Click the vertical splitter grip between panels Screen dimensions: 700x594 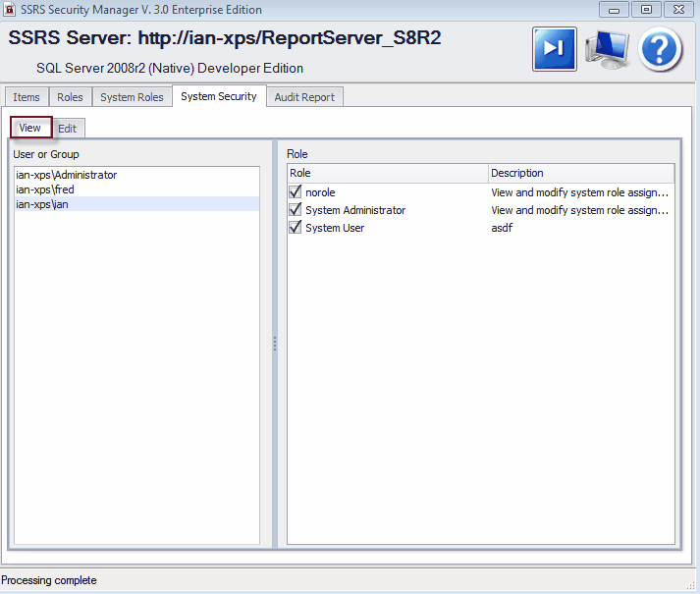pyautogui.click(x=275, y=344)
